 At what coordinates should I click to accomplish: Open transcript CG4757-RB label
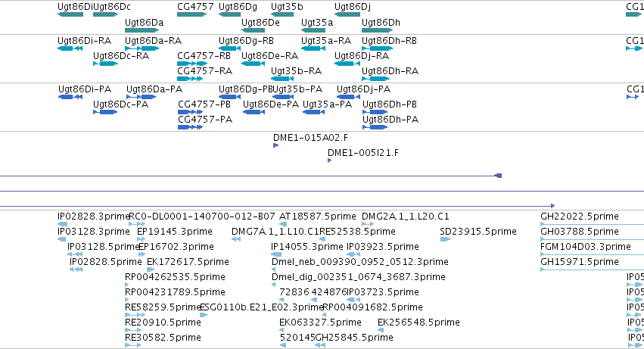pos(204,56)
